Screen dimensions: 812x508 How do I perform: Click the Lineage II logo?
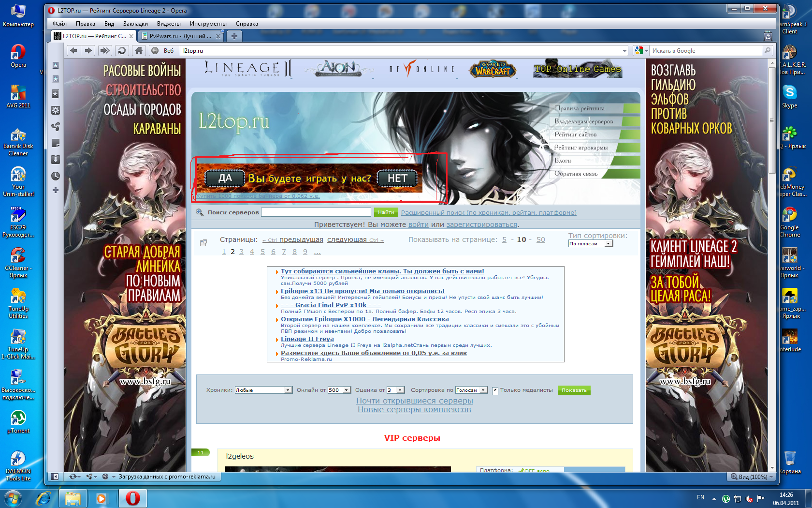(248, 69)
